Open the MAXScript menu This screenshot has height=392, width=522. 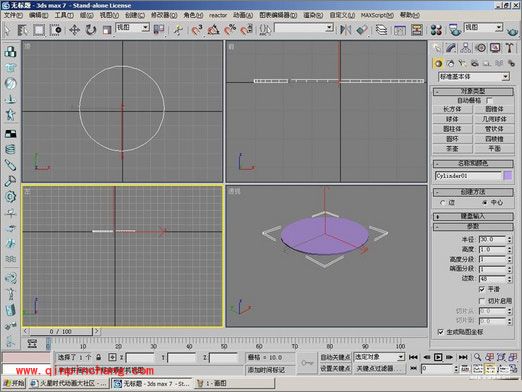(377, 15)
